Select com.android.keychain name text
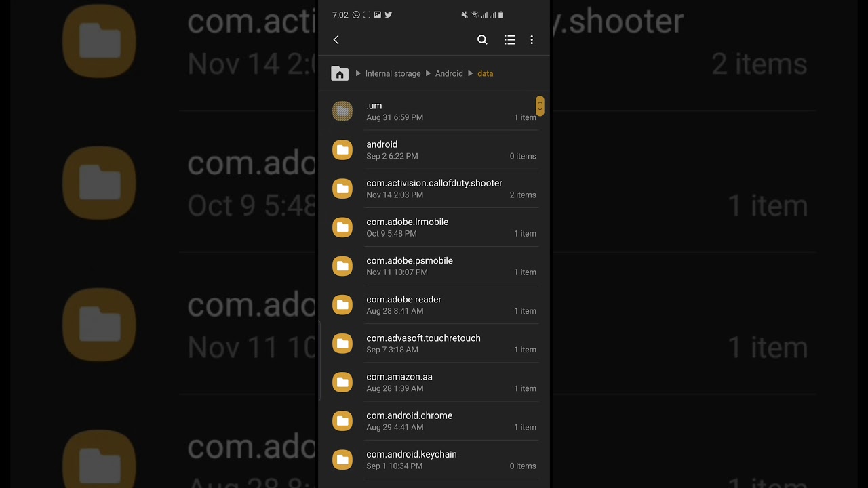868x488 pixels. pos(412,454)
